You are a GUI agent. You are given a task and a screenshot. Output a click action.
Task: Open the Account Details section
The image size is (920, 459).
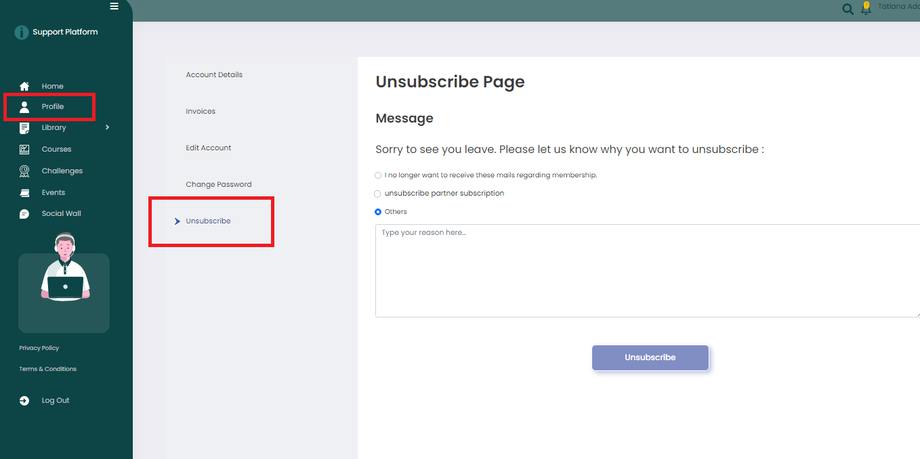214,75
